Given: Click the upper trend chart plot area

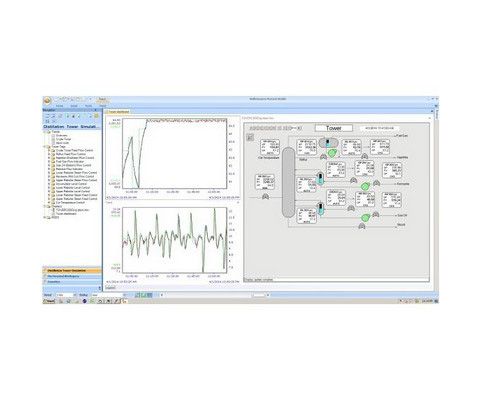Looking at the screenshot, I should click(x=174, y=154).
